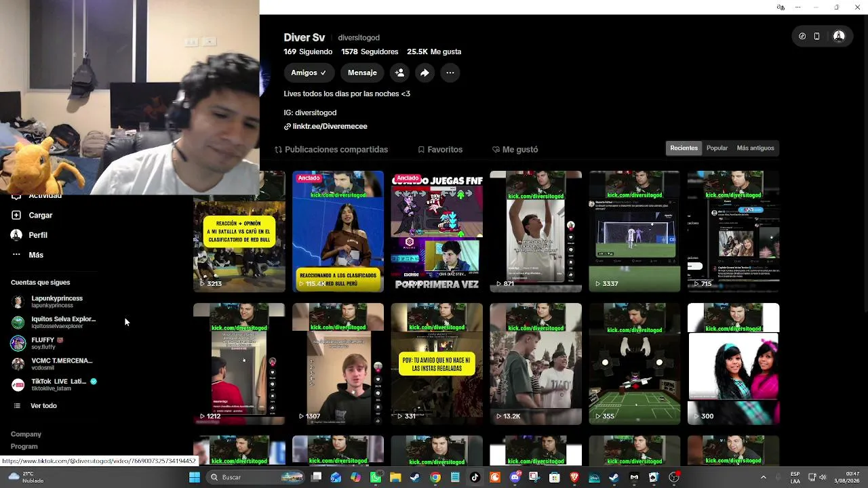The image size is (868, 488).
Task: Open the Lapunkyprincess account avatar
Action: point(18,302)
